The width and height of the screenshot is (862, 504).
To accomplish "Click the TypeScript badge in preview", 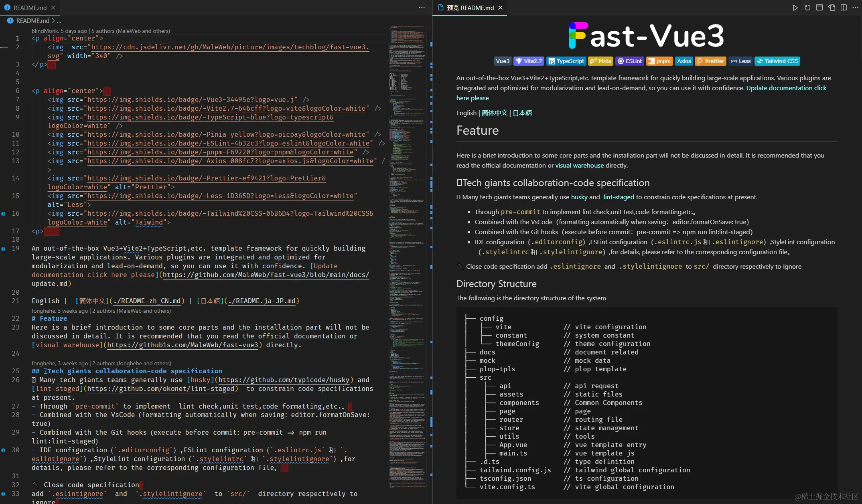I will (x=566, y=61).
